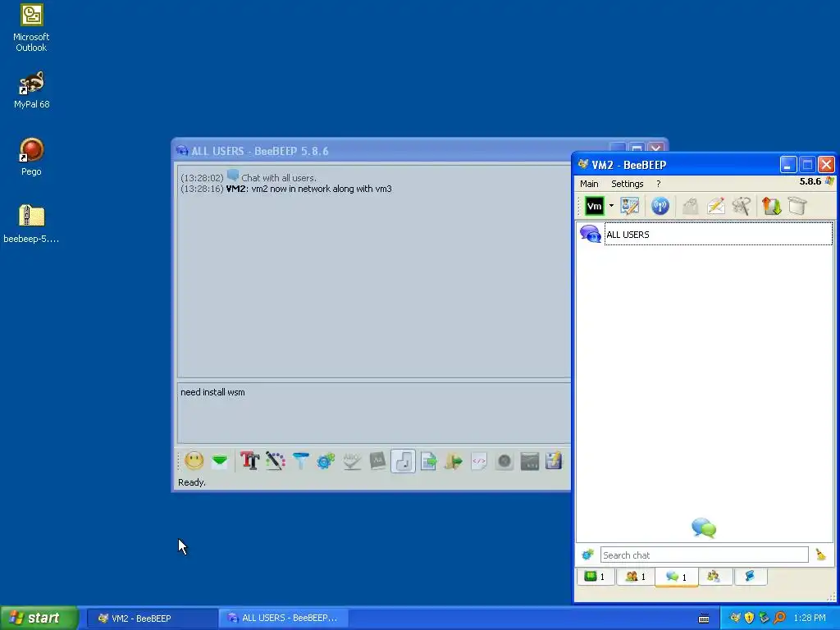Click the chat message input box
840x630 pixels.
(374, 413)
